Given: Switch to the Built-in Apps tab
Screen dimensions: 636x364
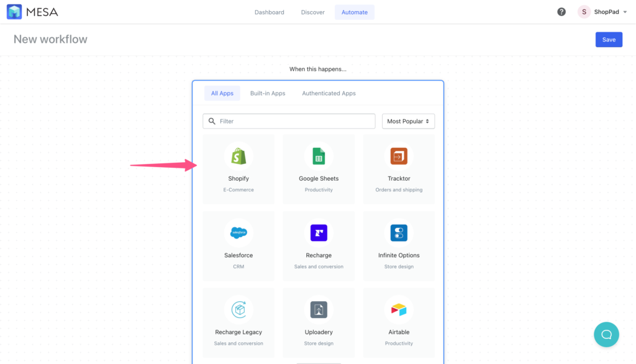Looking at the screenshot, I should point(267,93).
